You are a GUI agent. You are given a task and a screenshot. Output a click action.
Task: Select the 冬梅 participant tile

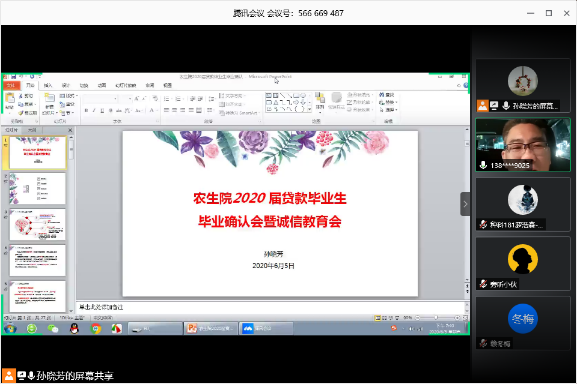coord(523,323)
